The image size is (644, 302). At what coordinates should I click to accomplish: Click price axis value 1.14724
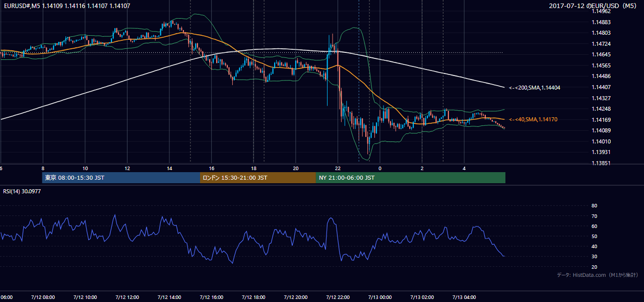(601, 44)
